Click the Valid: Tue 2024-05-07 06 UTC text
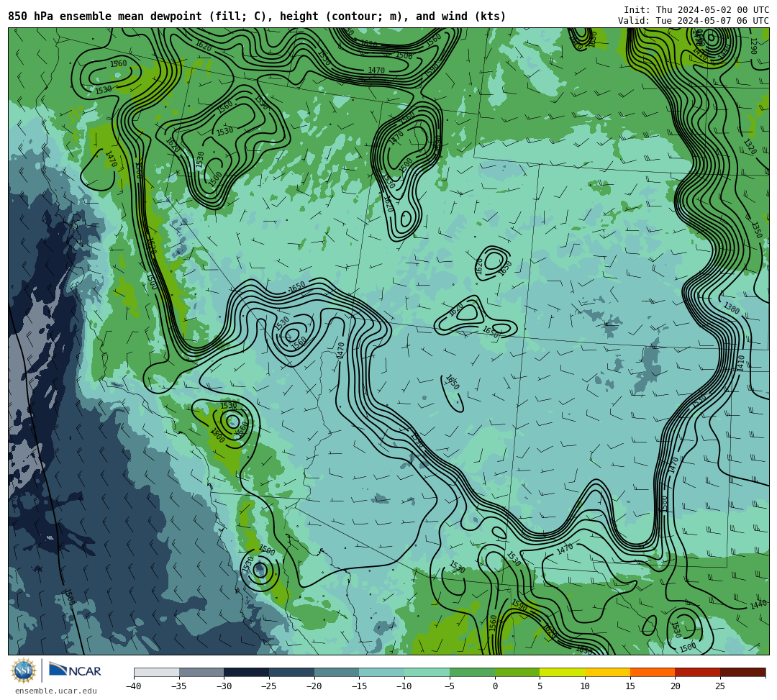The width and height of the screenshot is (777, 700). [694, 21]
